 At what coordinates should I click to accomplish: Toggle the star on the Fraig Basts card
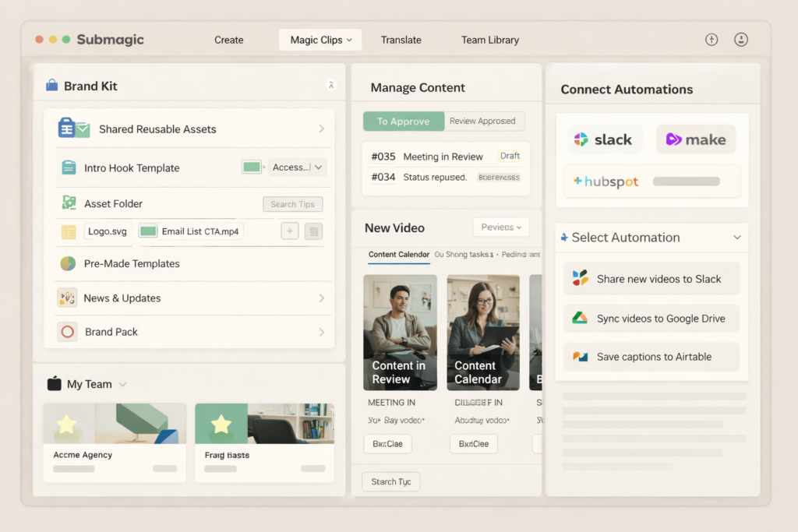221,423
